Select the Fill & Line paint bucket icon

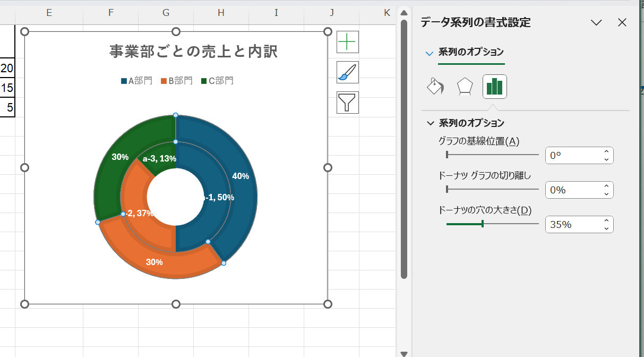(x=435, y=87)
